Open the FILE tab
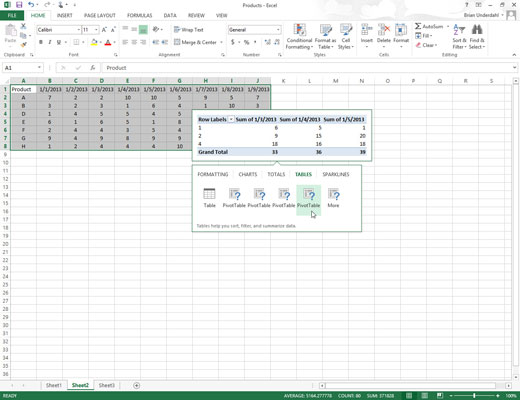 12,15
